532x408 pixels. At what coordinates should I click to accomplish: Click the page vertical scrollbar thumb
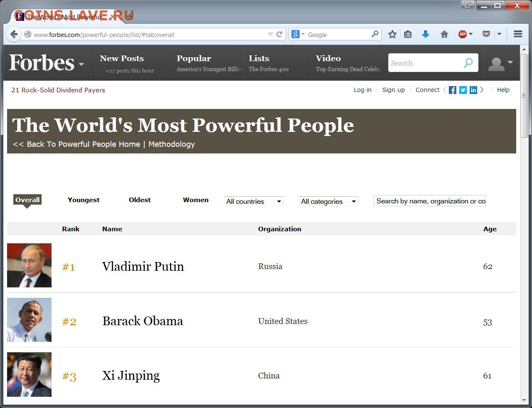[x=524, y=95]
